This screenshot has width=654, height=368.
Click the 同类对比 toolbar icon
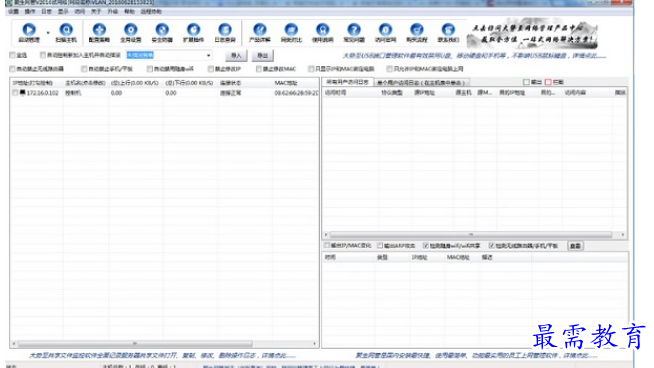coord(291,30)
